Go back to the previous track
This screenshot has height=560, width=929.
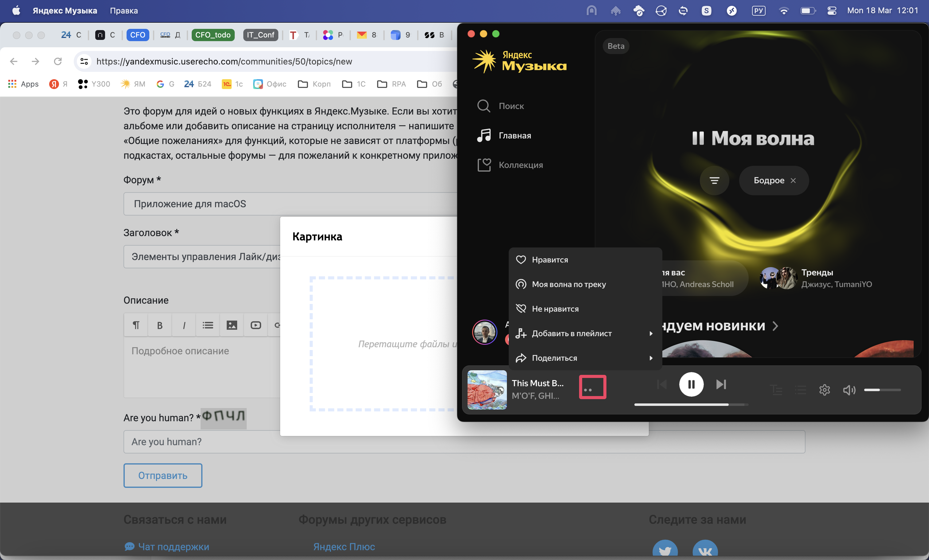[x=662, y=384]
